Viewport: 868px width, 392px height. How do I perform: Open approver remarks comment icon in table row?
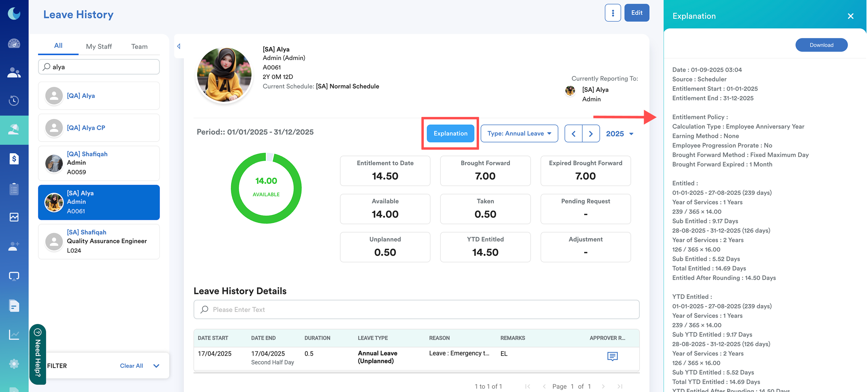[612, 356]
